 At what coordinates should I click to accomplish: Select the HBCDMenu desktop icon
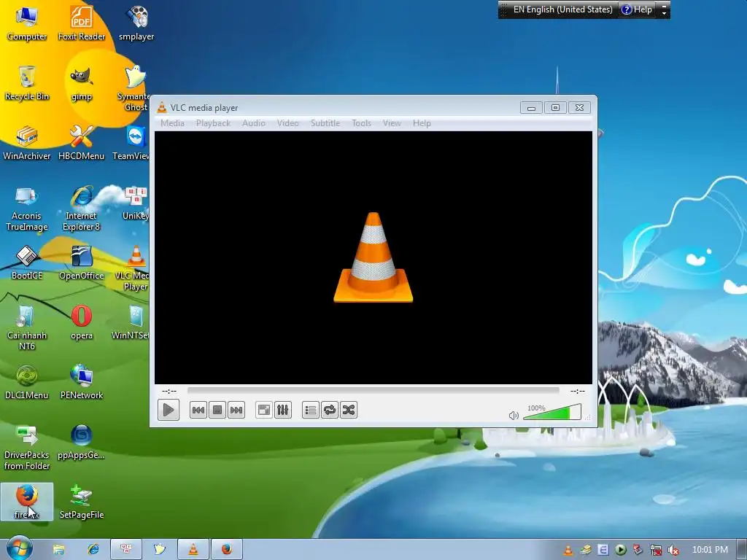(x=82, y=143)
